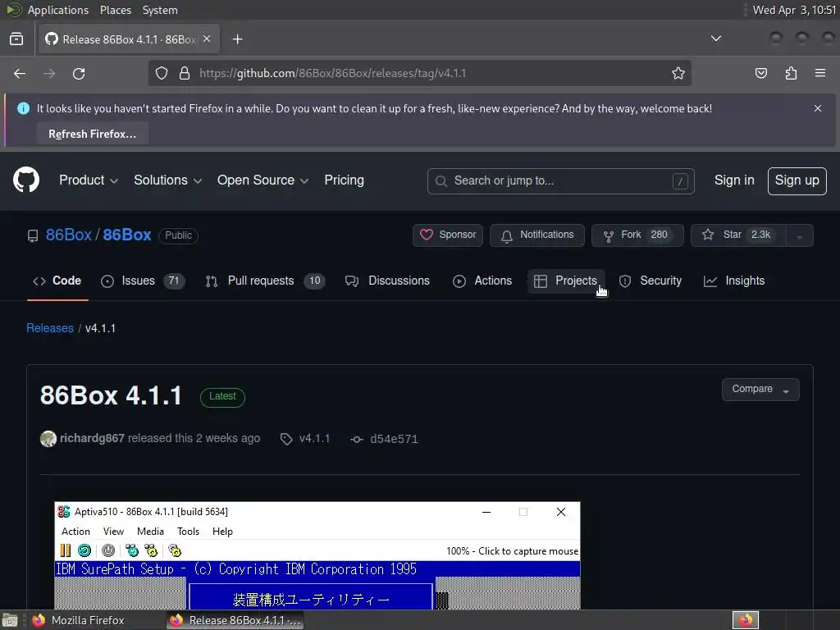The height and width of the screenshot is (630, 840).
Task: Star the repository
Action: click(738, 235)
